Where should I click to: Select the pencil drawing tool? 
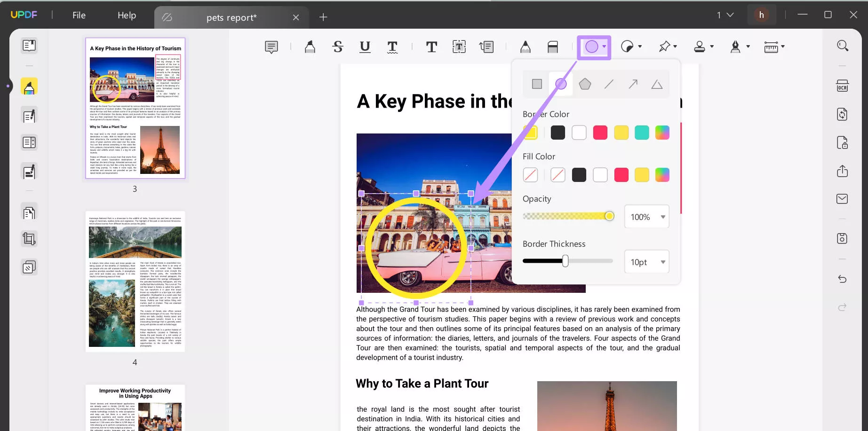click(526, 47)
